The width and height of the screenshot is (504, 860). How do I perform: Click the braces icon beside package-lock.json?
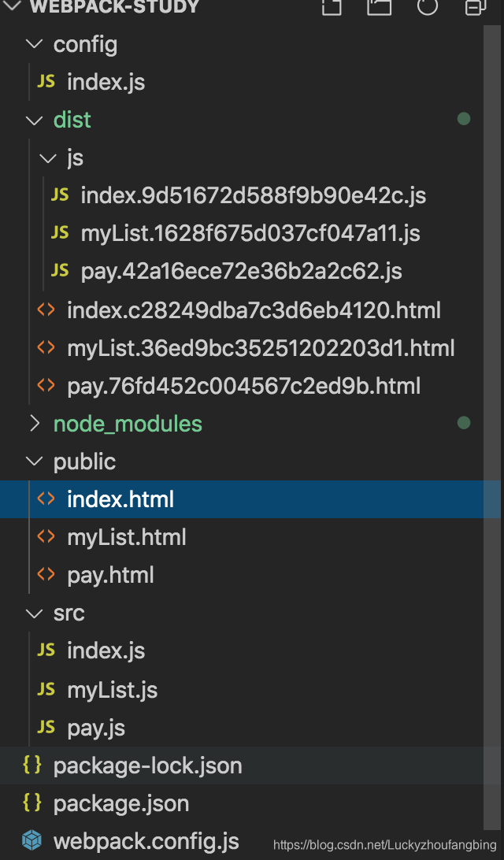click(32, 764)
